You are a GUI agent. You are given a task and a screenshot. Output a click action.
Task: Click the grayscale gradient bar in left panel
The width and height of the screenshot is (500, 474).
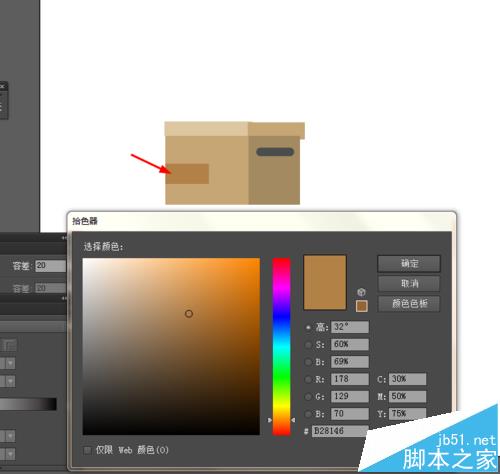click(x=28, y=404)
